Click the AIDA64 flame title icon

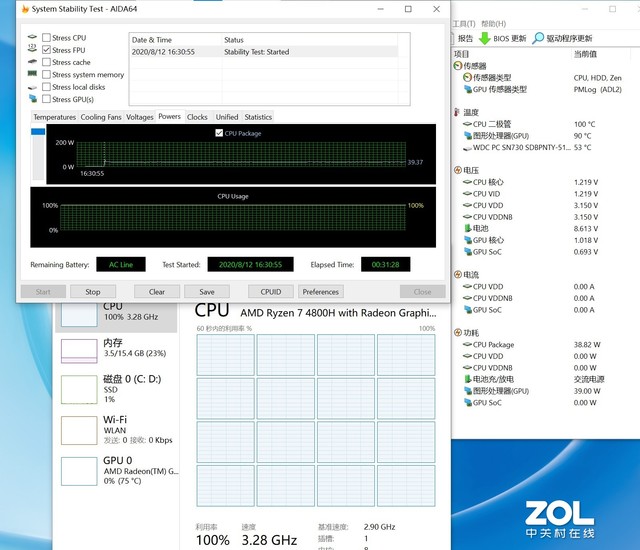24,9
